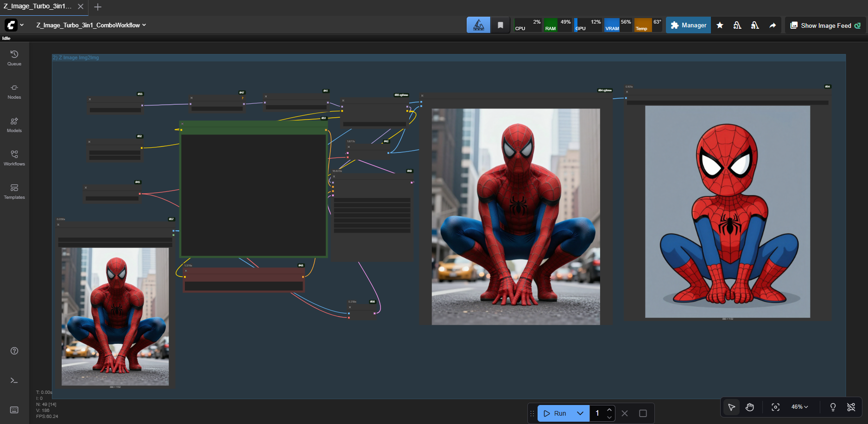Viewport: 868px width, 424px height.
Task: Click the "T: 0.00s" timing readout
Action: coord(44,392)
